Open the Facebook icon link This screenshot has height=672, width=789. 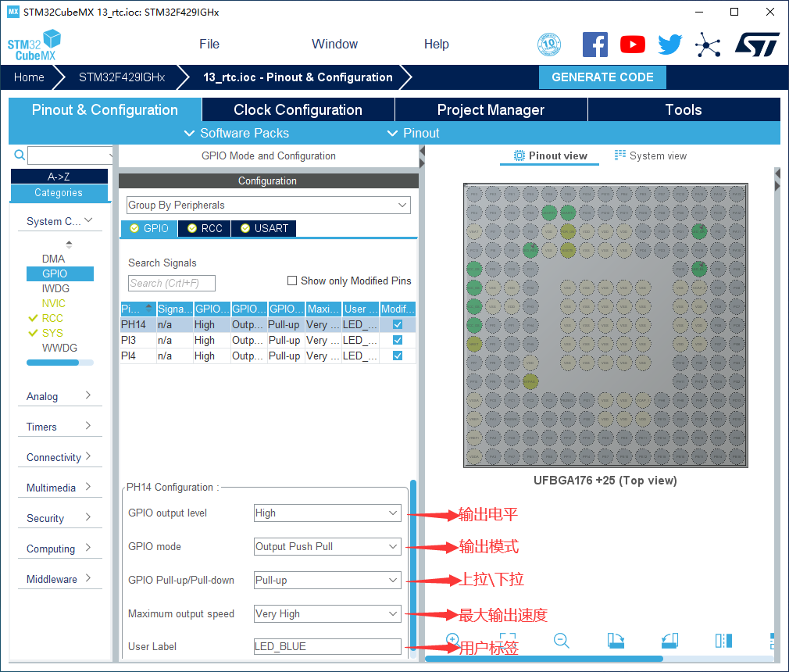point(594,45)
